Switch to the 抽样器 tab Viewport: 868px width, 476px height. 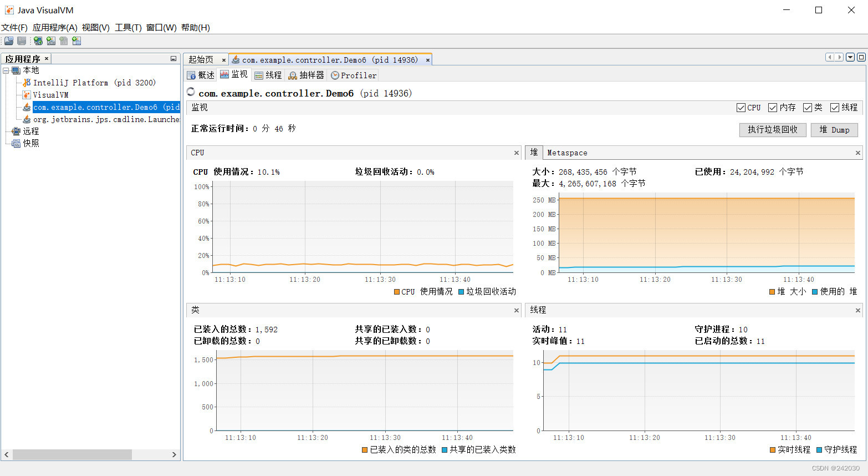pos(306,75)
